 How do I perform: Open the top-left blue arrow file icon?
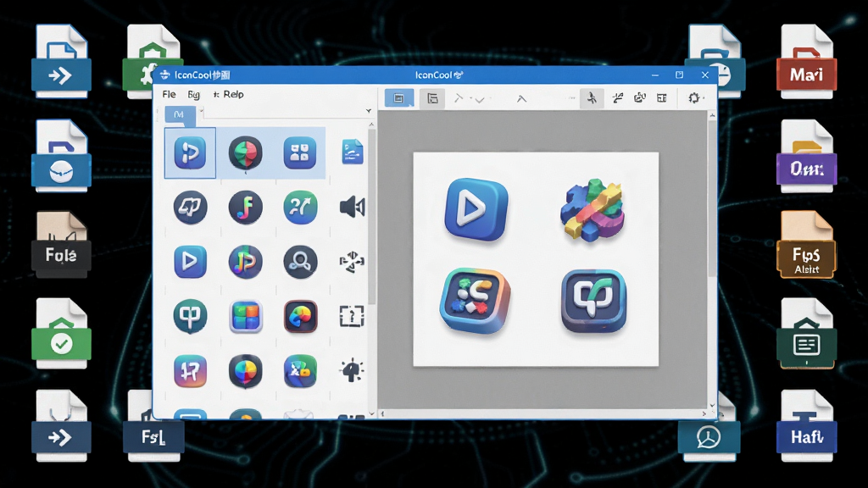(61, 61)
